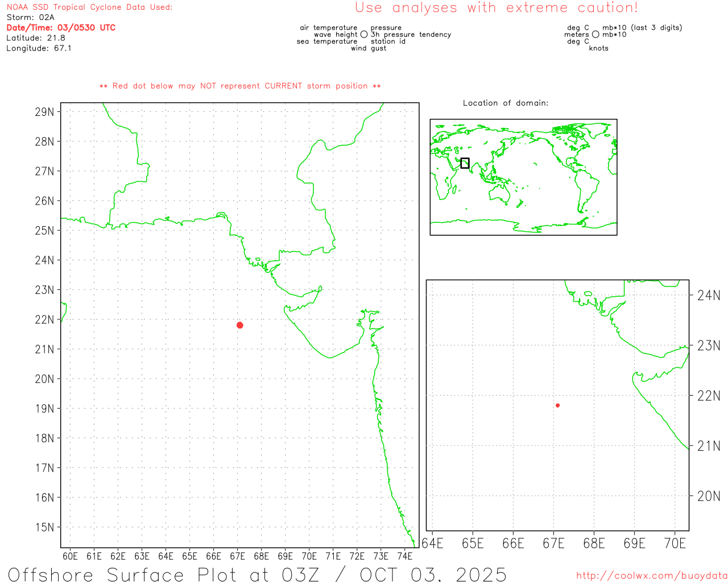The image size is (728, 582).
Task: Click the black domain box on world map
Action: [465, 163]
